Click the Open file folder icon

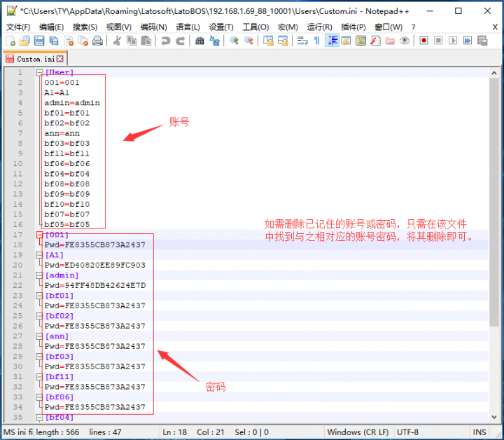click(x=24, y=41)
